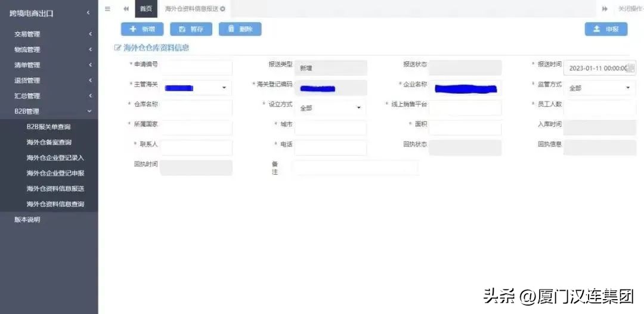Click the 电话 input field
The height and width of the screenshot is (314, 644).
tap(330, 148)
